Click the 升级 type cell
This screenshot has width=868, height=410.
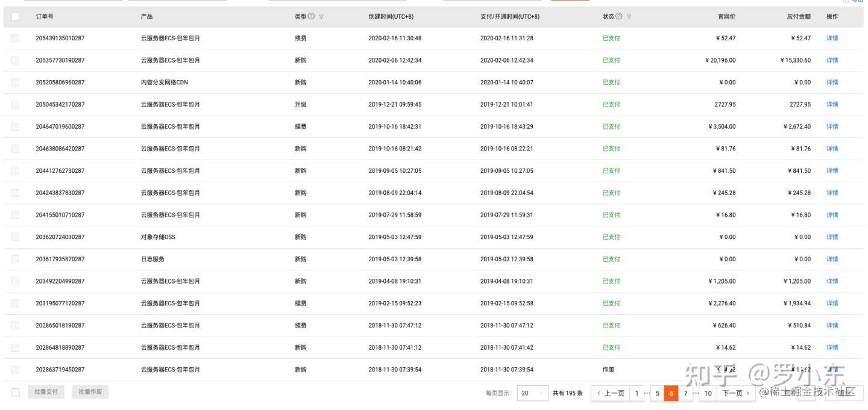pos(300,104)
